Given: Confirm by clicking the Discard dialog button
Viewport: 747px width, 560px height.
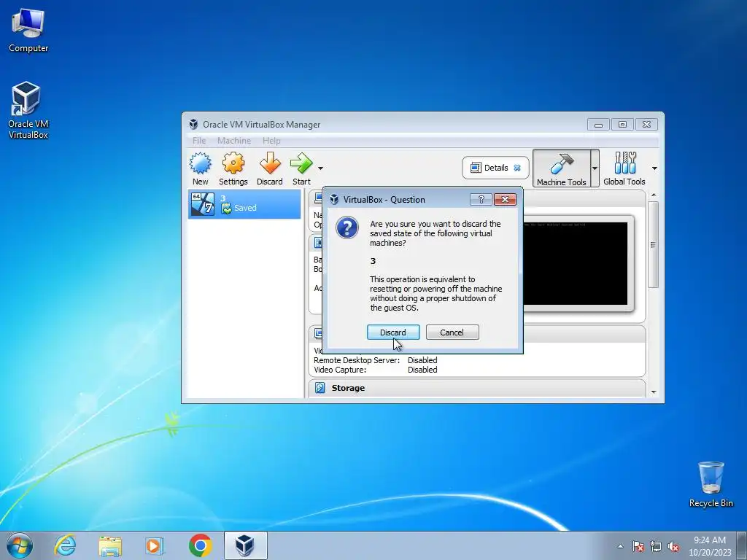Looking at the screenshot, I should [x=393, y=332].
